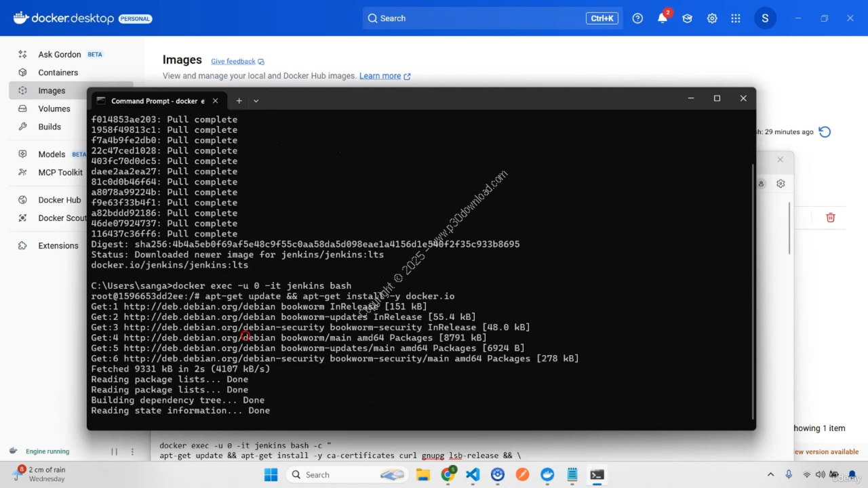
Task: Open the Learning center graduation cap icon
Action: (687, 19)
